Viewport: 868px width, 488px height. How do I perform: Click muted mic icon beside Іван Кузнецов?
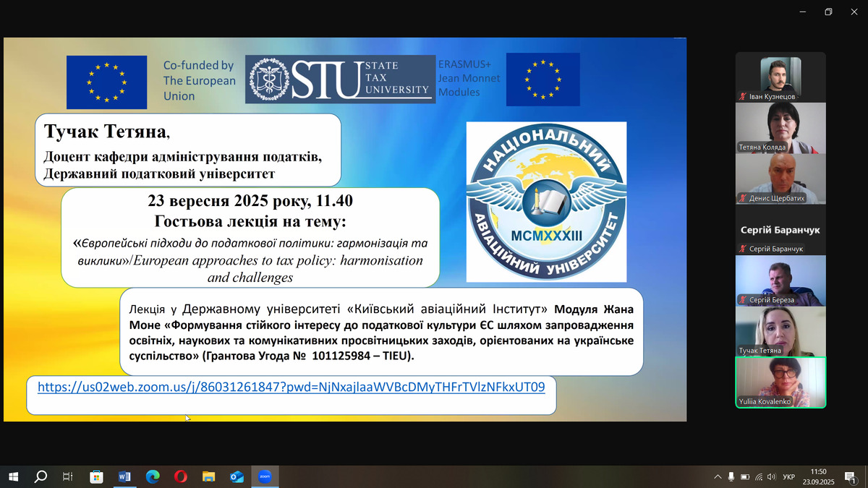point(742,96)
